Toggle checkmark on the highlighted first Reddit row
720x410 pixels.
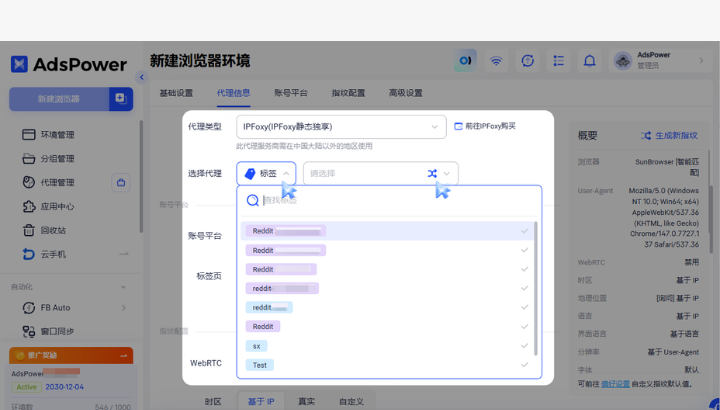pos(524,231)
